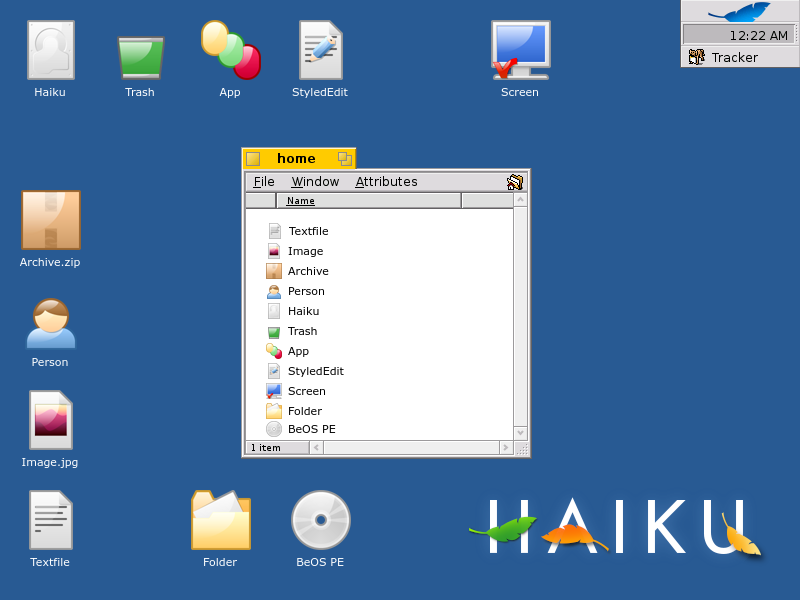This screenshot has width=800, height=600.
Task: Click the Trash icon in home window list
Action: [274, 333]
